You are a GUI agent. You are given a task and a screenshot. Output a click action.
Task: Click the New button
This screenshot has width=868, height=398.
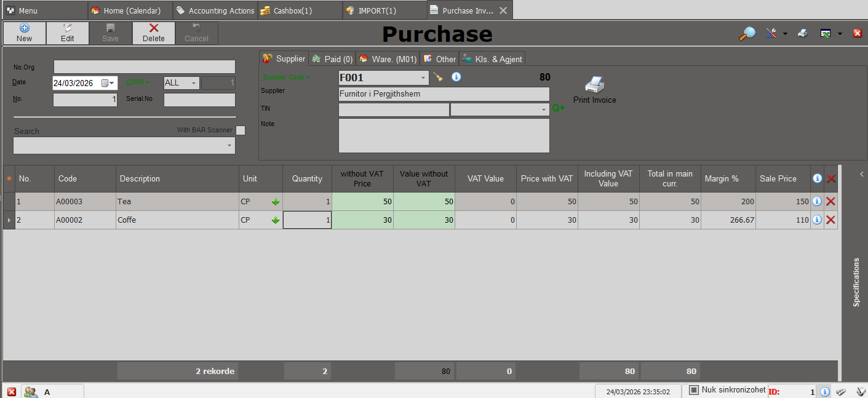[x=25, y=33]
